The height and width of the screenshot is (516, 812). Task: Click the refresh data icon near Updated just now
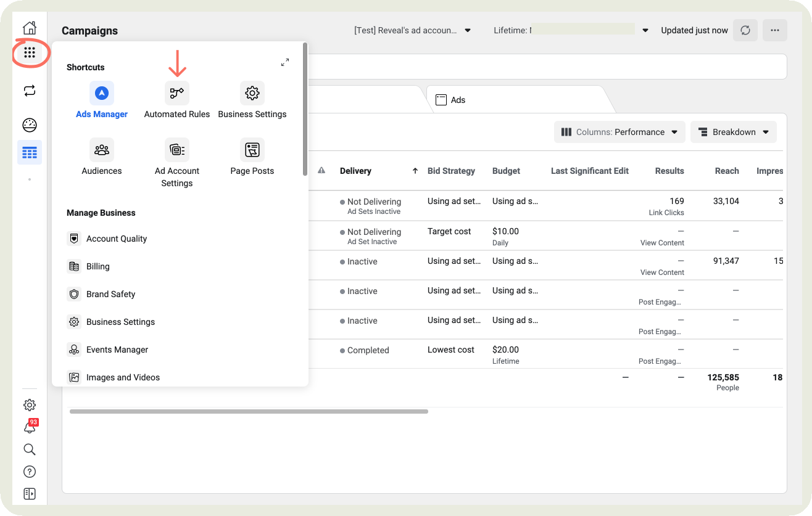point(745,30)
